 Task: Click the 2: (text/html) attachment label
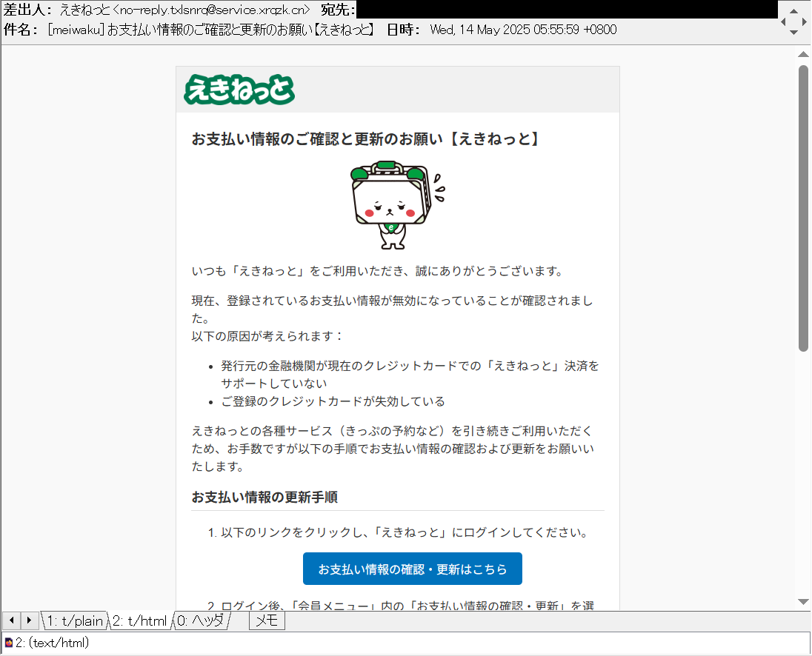pyautogui.click(x=53, y=643)
